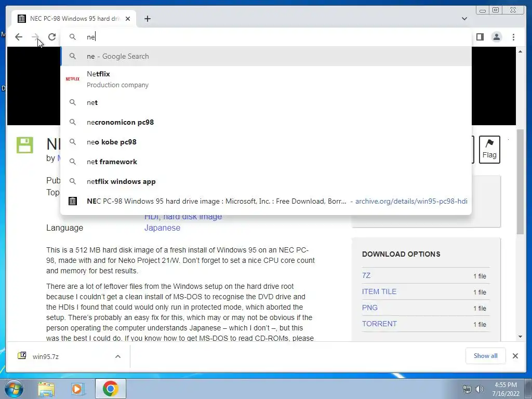The width and height of the screenshot is (532, 399).
Task: Open the 7Z download option
Action: pyautogui.click(x=366, y=275)
